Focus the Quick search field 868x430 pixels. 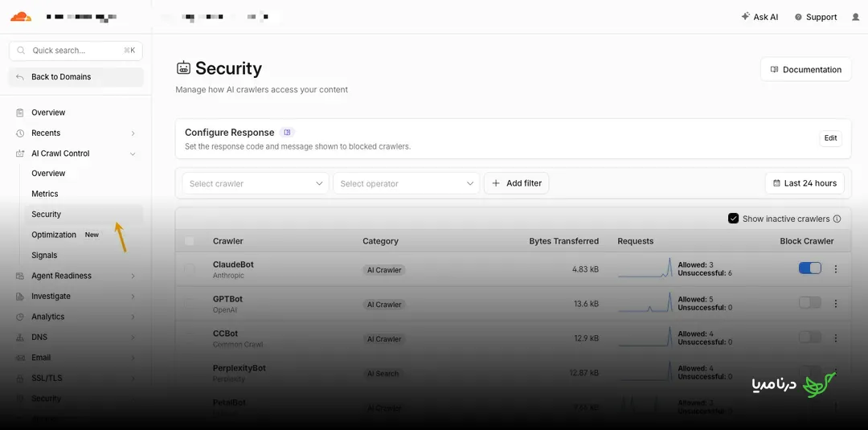(x=76, y=51)
